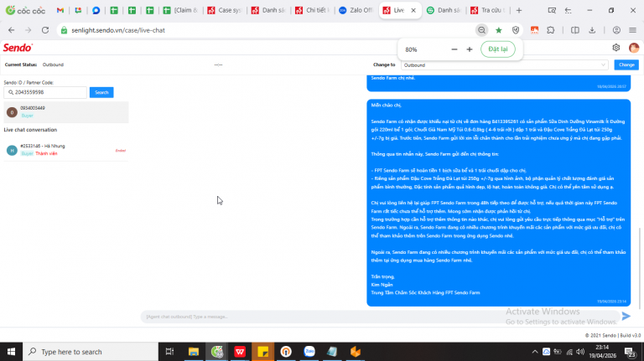
Task: Open Sticky Notes from the taskbar
Action: click(262, 352)
